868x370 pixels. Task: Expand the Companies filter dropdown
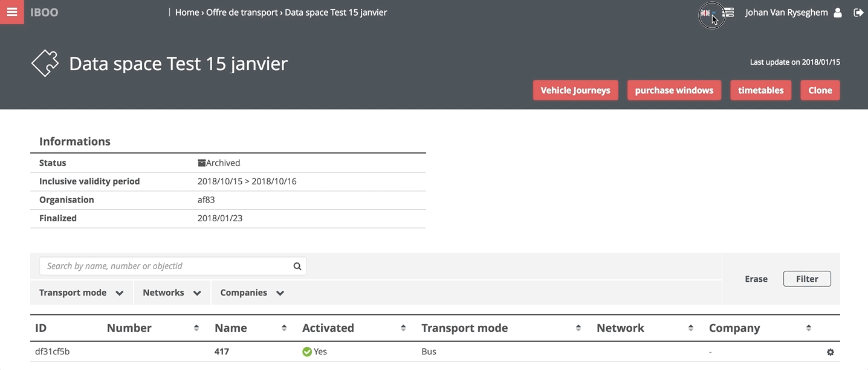[251, 293]
